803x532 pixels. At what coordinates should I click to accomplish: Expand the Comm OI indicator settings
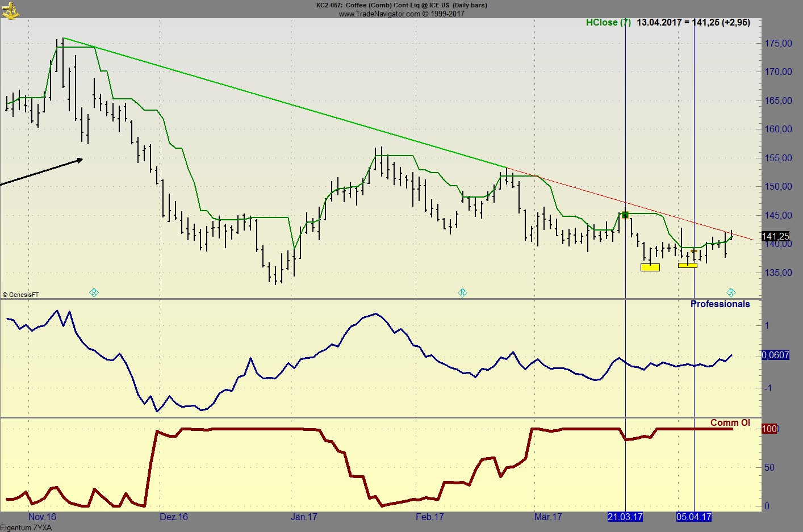pyautogui.click(x=730, y=422)
